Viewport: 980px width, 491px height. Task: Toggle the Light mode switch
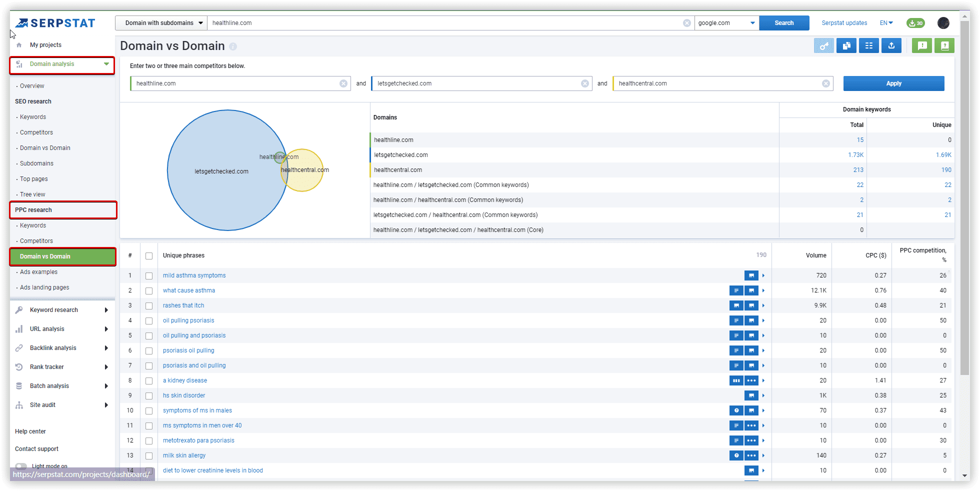[21, 466]
